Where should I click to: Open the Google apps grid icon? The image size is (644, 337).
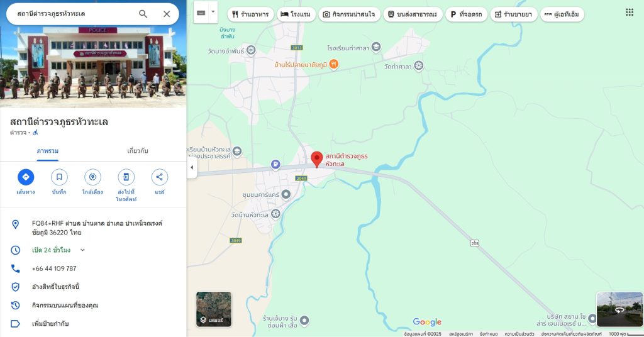[x=630, y=13]
